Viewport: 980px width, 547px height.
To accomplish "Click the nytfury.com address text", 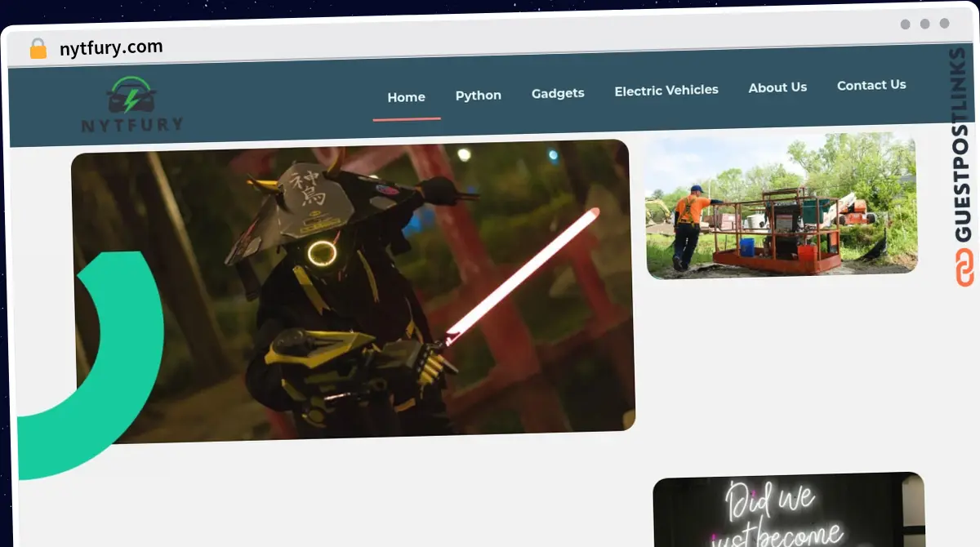I will pos(111,48).
